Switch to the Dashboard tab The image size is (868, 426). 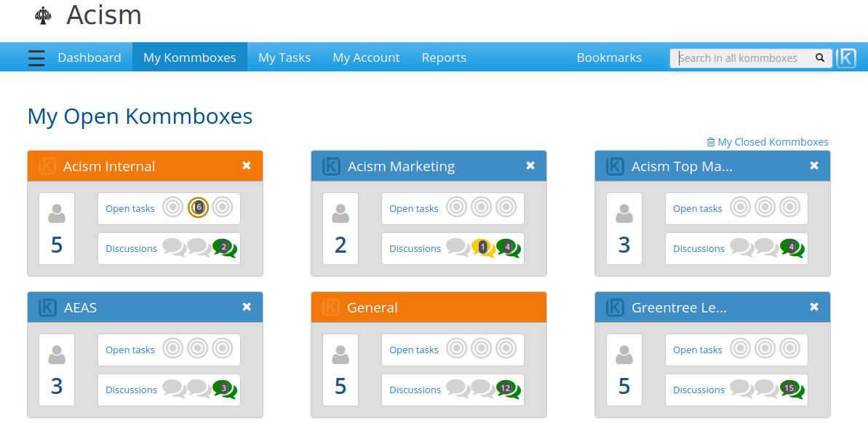point(89,58)
